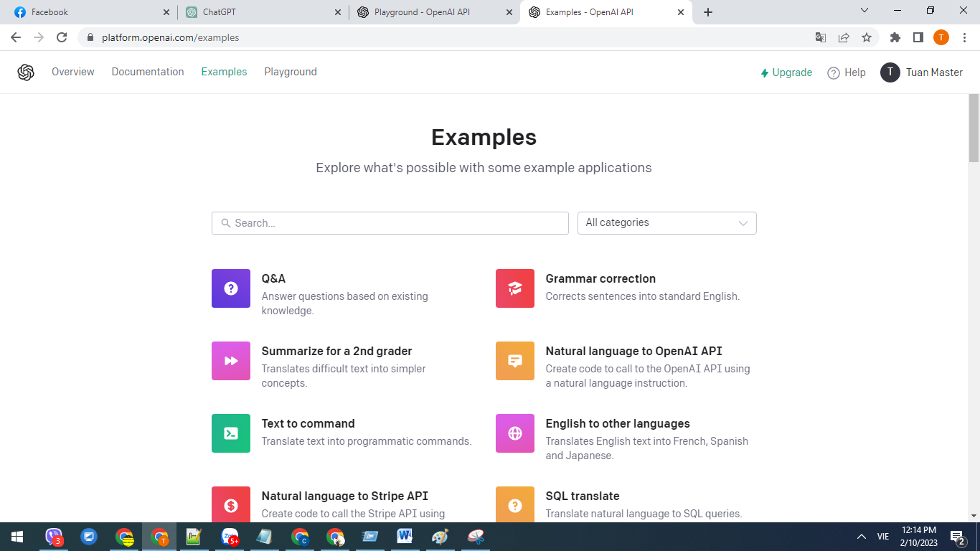Click the Examples page heading

tap(484, 137)
